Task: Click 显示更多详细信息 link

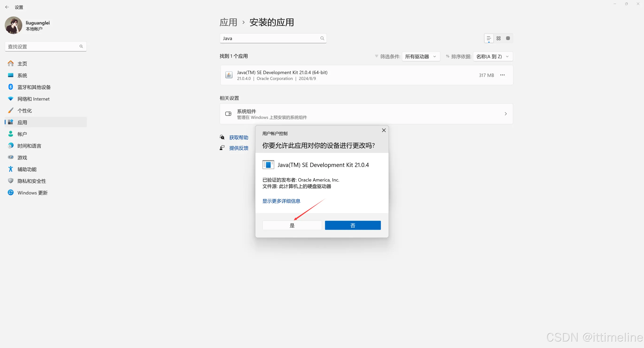Action: pos(281,201)
